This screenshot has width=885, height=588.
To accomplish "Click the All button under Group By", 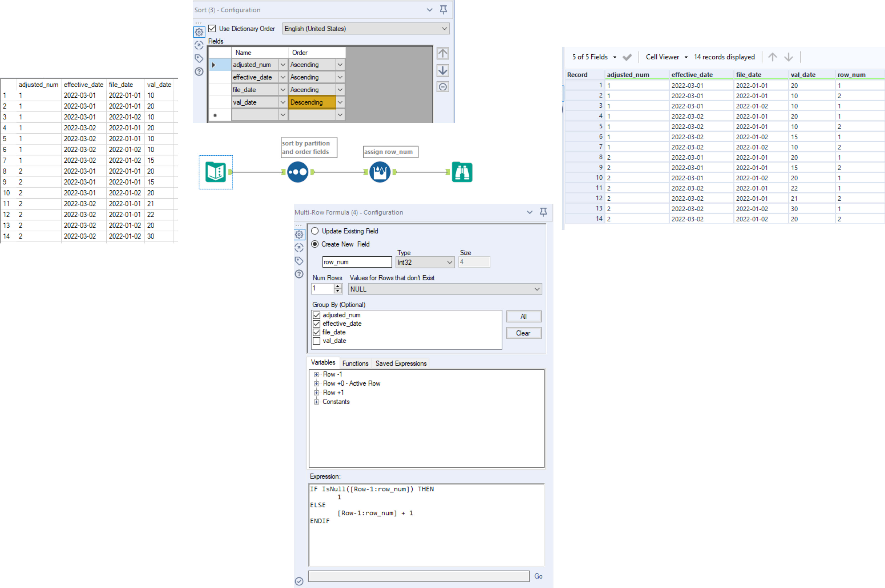I will pos(524,316).
